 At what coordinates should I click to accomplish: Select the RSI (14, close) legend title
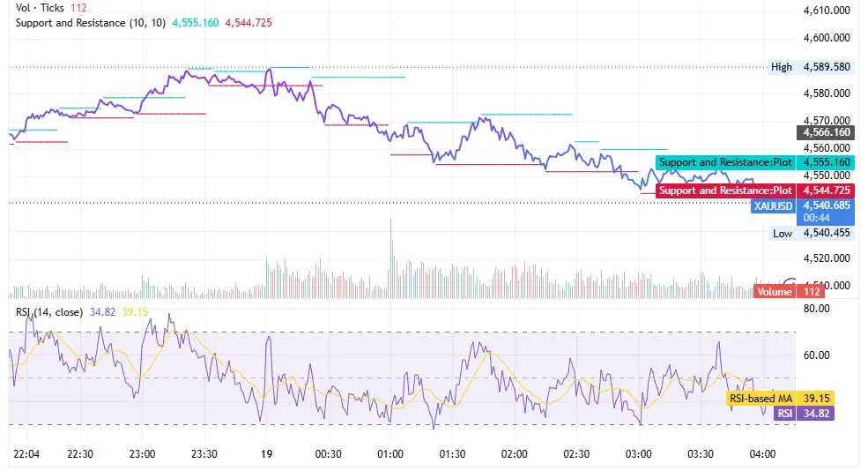49,312
